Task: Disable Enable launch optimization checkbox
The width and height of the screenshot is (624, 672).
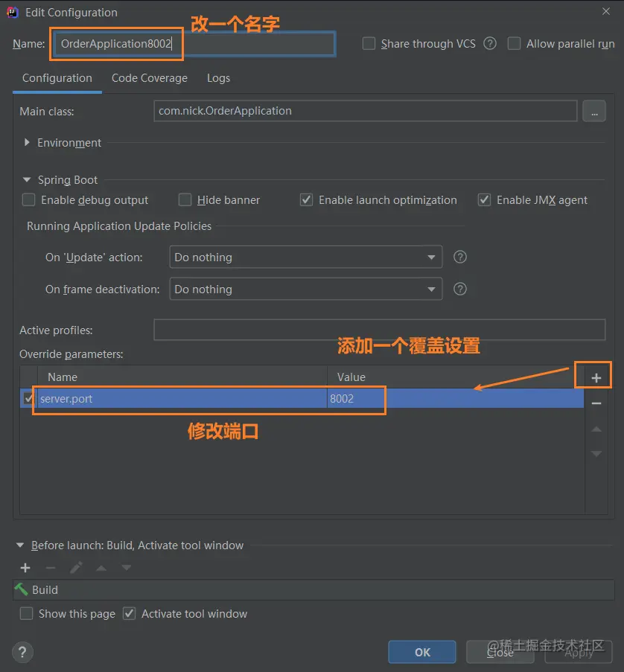Action: 306,199
